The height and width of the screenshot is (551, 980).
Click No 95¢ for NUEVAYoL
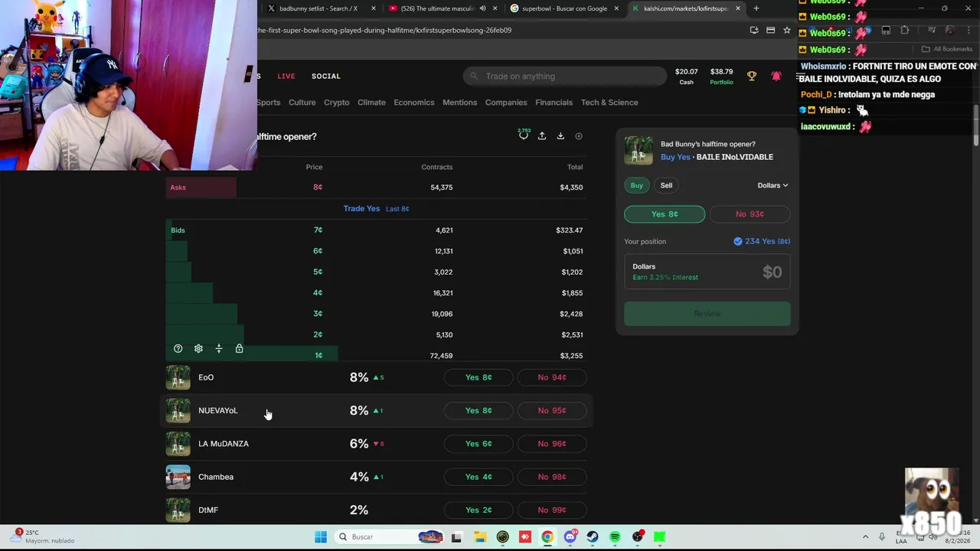tap(552, 411)
